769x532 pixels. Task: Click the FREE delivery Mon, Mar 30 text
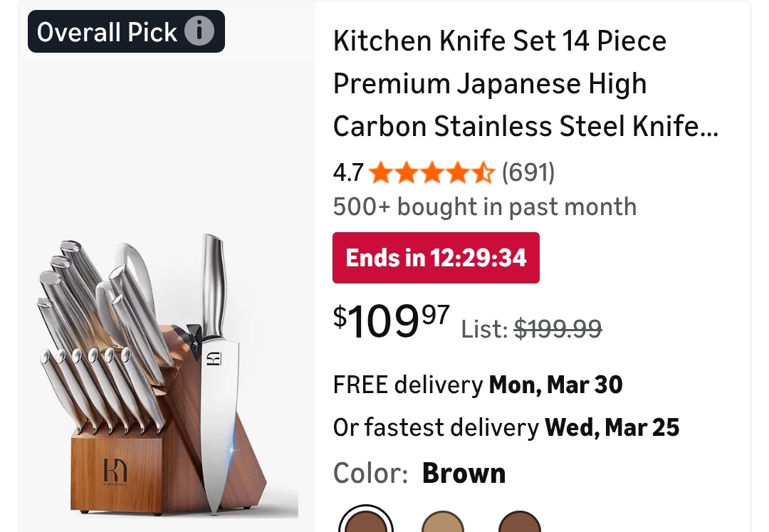pyautogui.click(x=478, y=385)
